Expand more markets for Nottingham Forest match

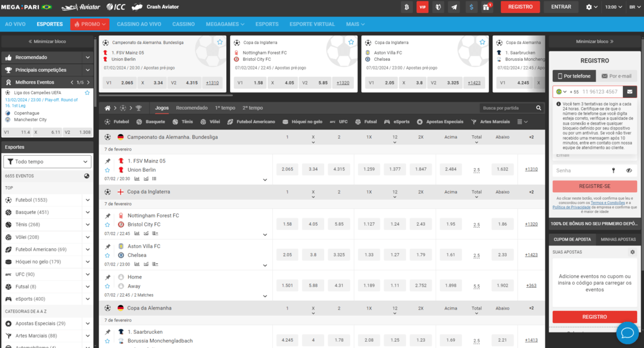(x=265, y=234)
